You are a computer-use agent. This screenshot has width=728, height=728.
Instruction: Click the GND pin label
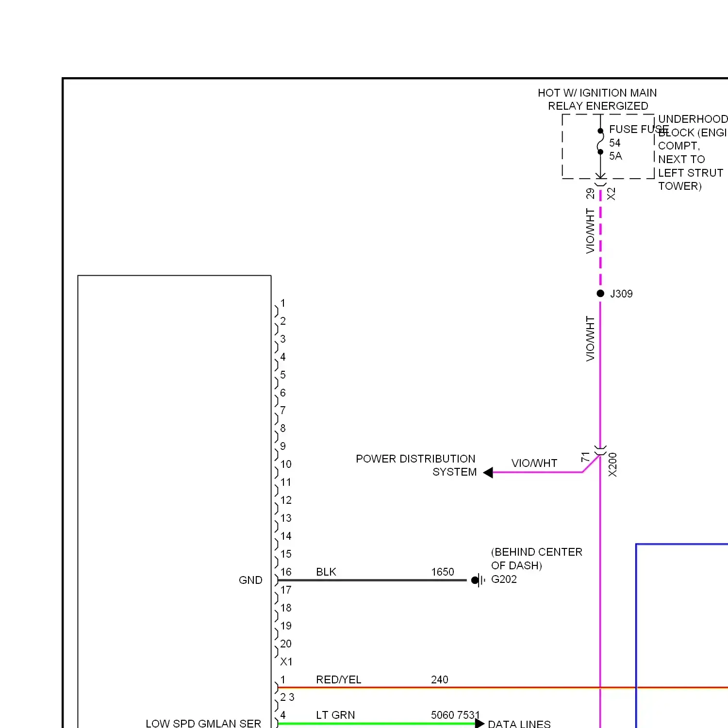(250, 580)
